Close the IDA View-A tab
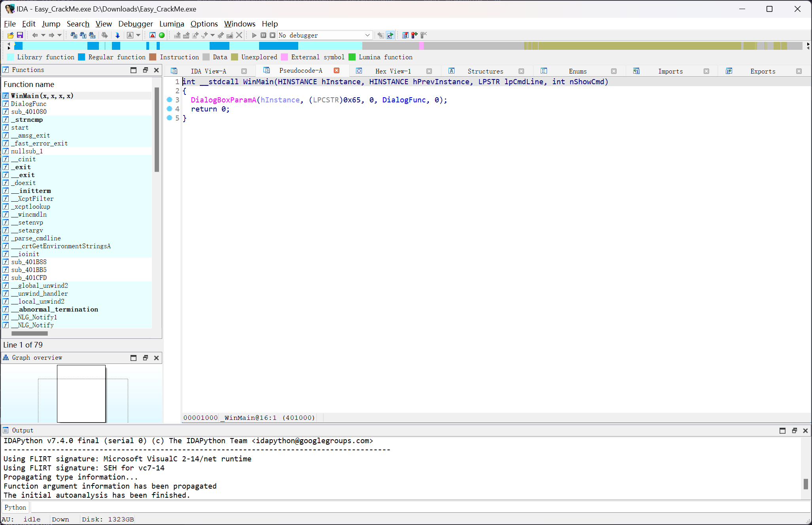The width and height of the screenshot is (812, 525). coord(244,71)
